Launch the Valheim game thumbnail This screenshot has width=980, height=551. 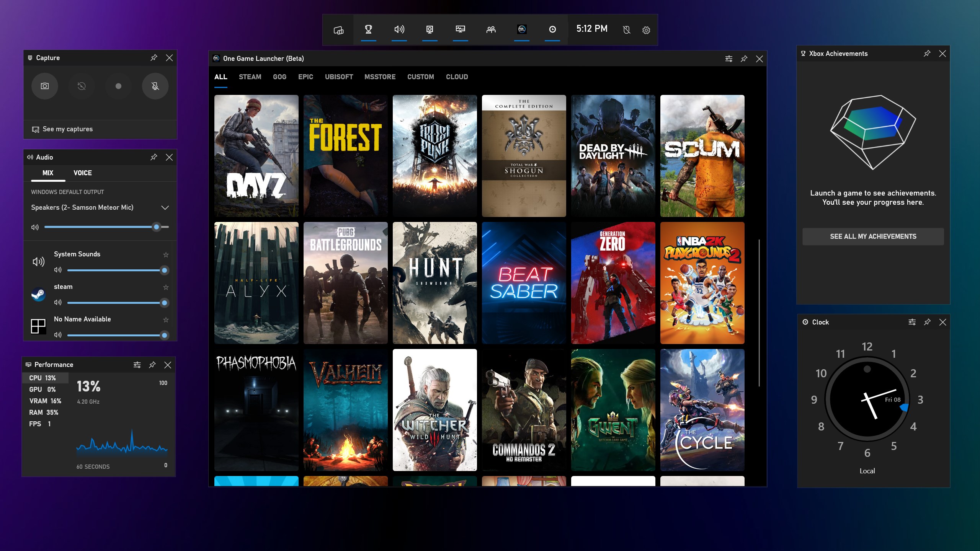tap(345, 409)
